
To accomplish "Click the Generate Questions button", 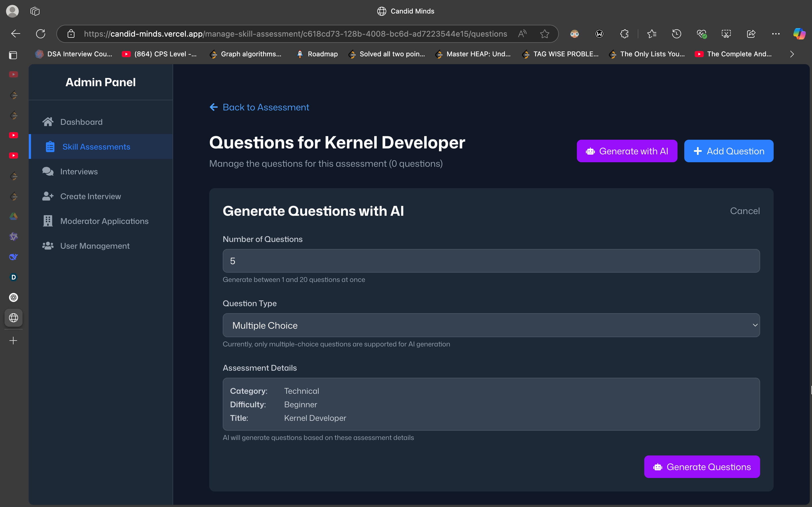I will (701, 467).
